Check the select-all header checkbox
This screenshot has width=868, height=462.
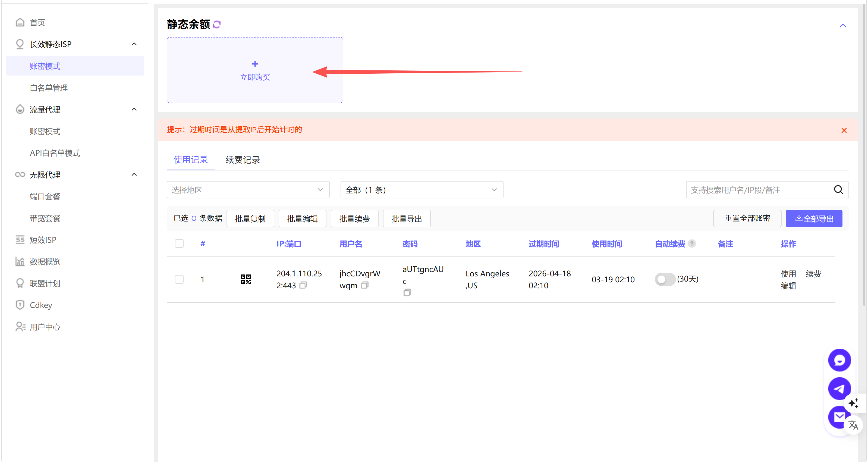pos(179,244)
